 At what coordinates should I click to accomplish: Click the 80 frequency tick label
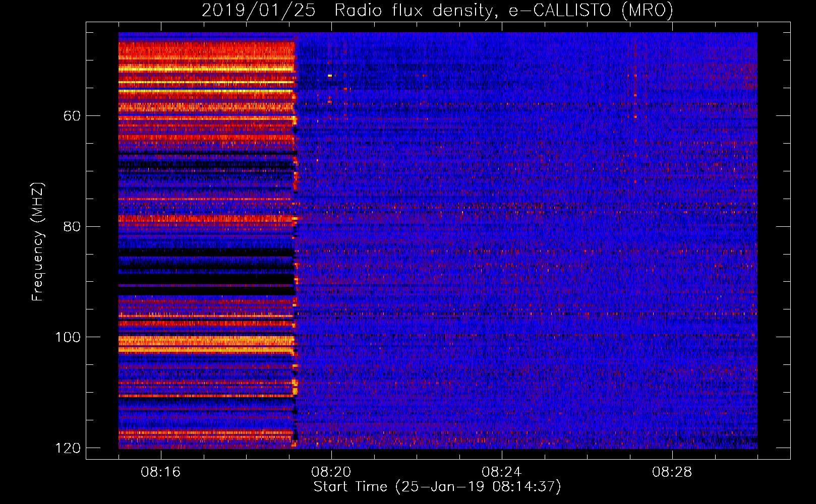coord(72,226)
